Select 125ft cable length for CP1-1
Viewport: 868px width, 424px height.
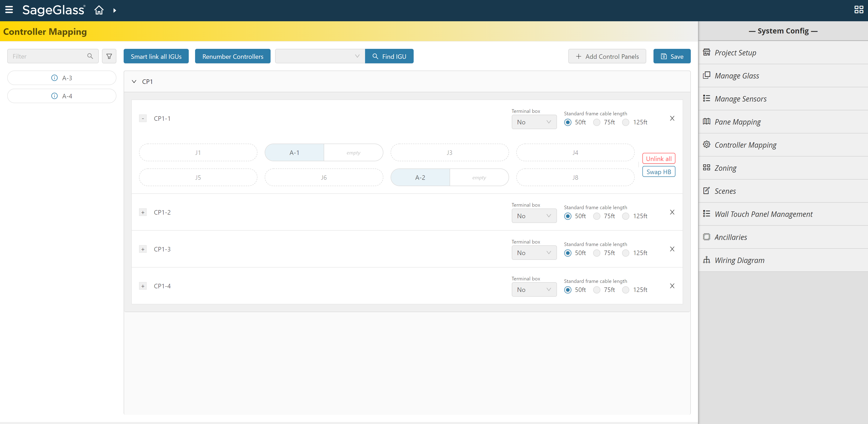[626, 122]
